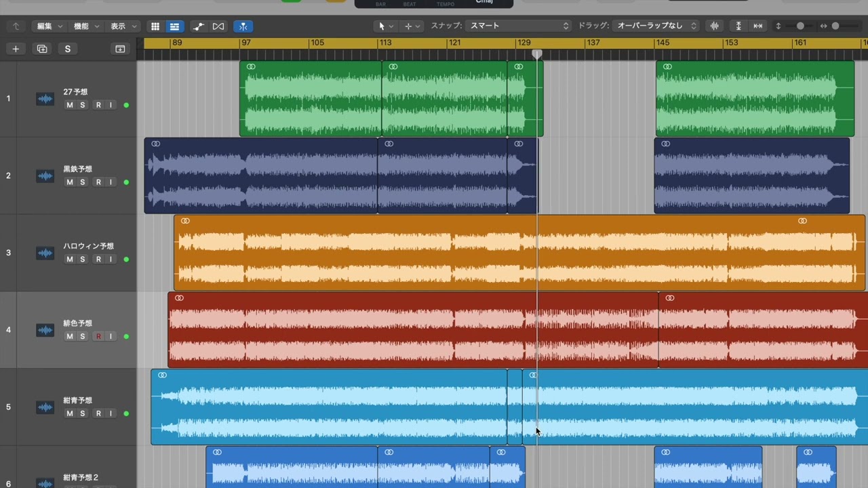Toggle the catch playhead button
This screenshot has height=488, width=868.
click(243, 26)
